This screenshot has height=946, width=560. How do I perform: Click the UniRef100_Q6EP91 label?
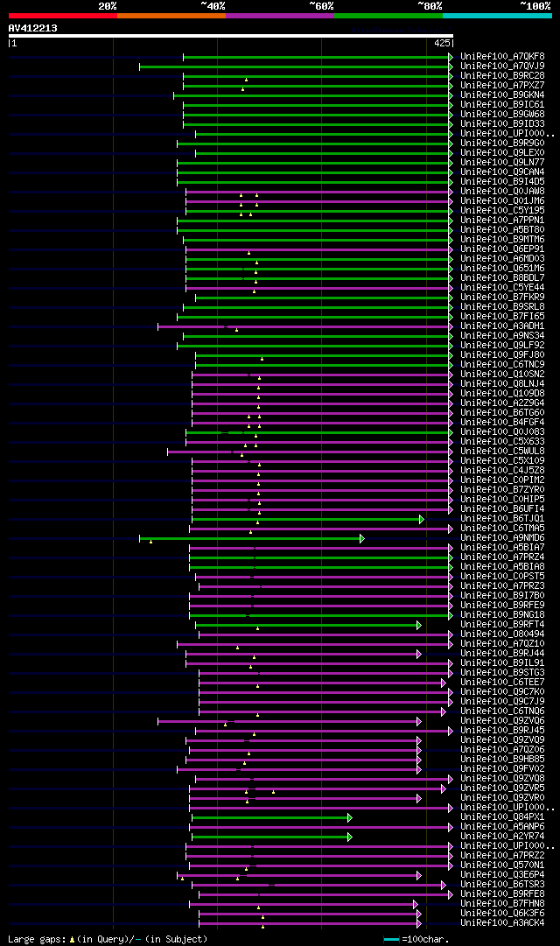502,249
